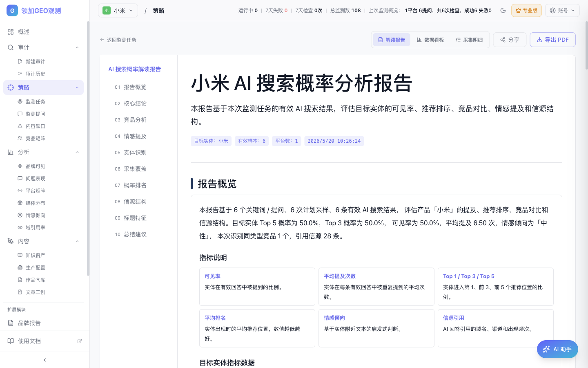
Task: Collapse the 内容 section
Action: [77, 241]
